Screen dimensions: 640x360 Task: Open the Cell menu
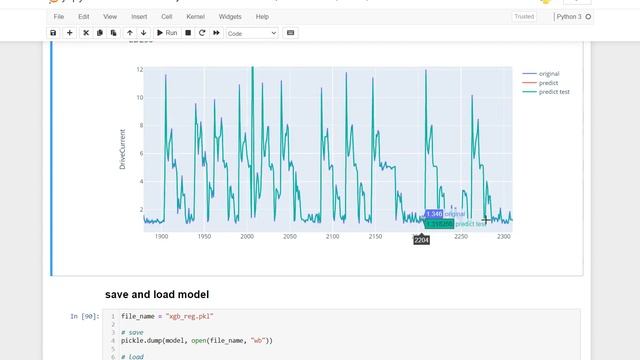[x=167, y=17]
